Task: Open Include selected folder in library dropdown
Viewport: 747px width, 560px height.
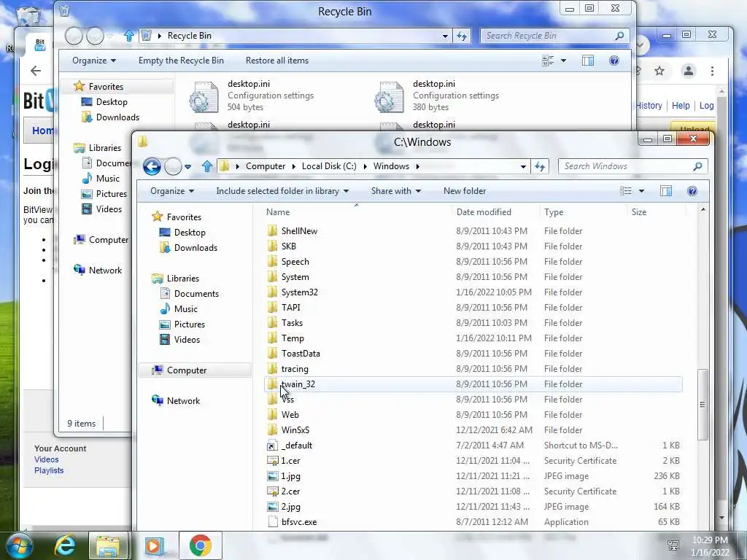Action: tap(282, 191)
